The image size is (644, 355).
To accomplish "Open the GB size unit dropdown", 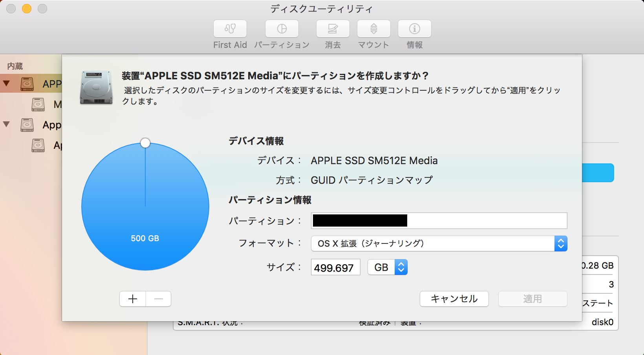I will pos(388,267).
